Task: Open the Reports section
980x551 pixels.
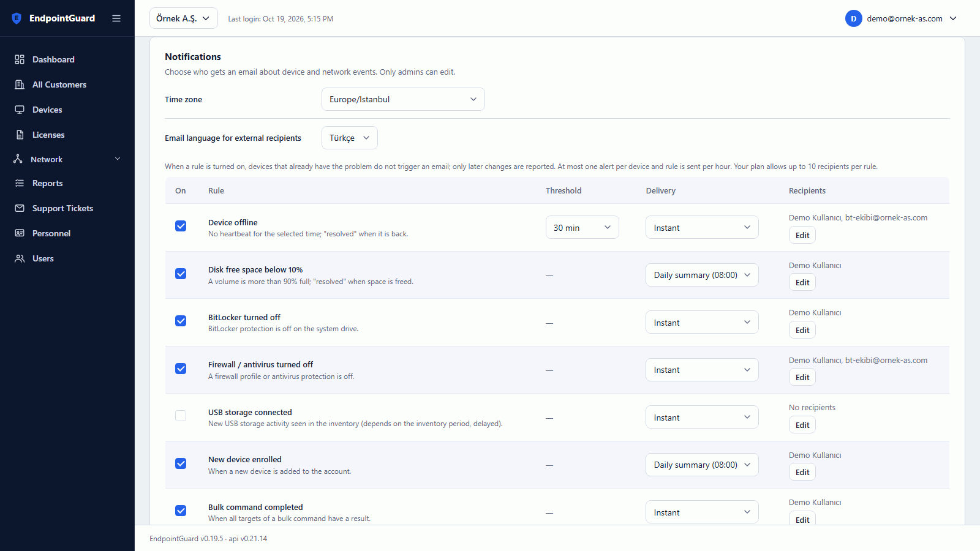Action: tap(67, 183)
